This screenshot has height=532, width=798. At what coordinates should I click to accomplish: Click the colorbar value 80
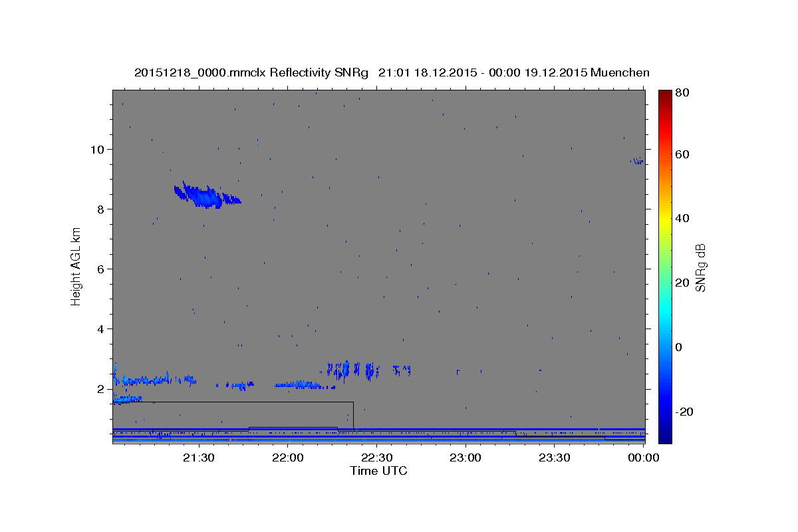(682, 93)
